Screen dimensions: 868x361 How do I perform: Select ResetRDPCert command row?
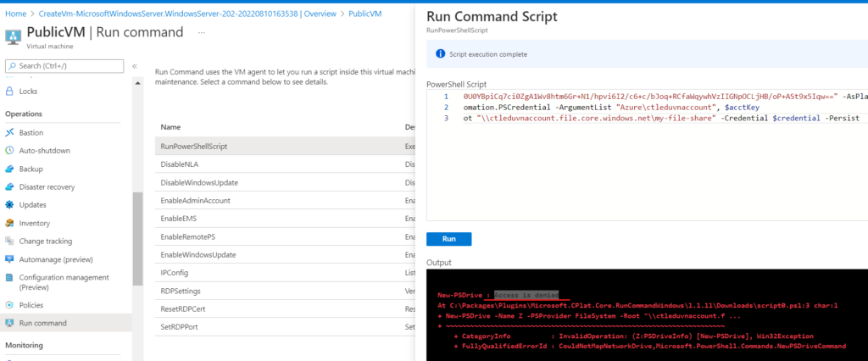(x=285, y=309)
